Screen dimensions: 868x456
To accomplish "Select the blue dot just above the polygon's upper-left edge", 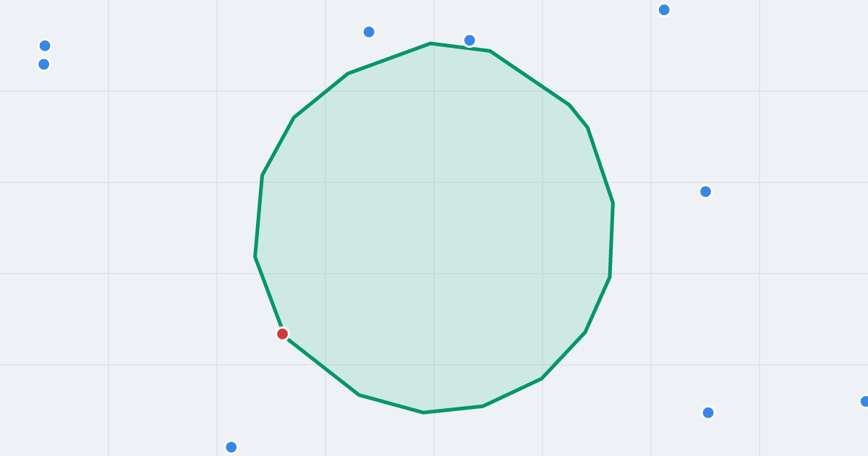I will click(x=369, y=32).
